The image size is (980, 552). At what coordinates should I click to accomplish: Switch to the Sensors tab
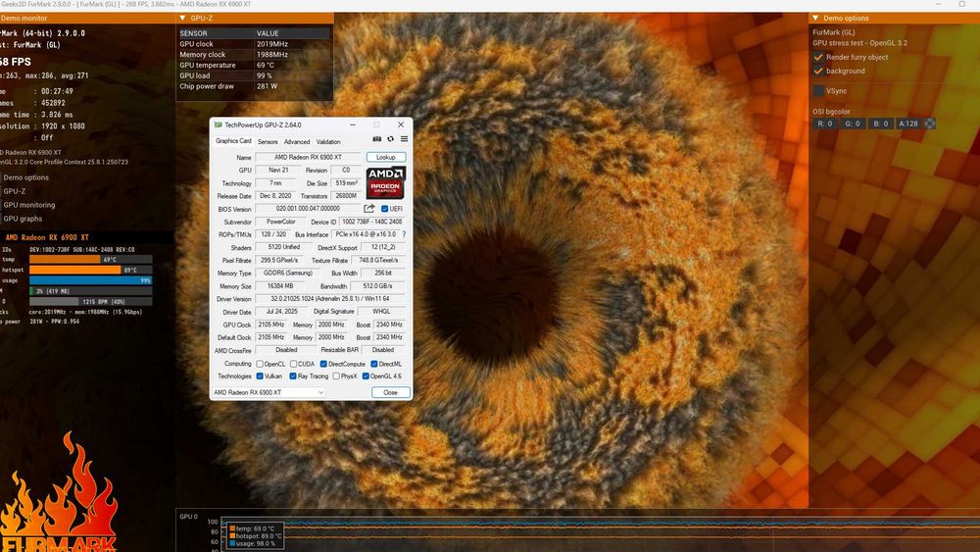coord(268,142)
